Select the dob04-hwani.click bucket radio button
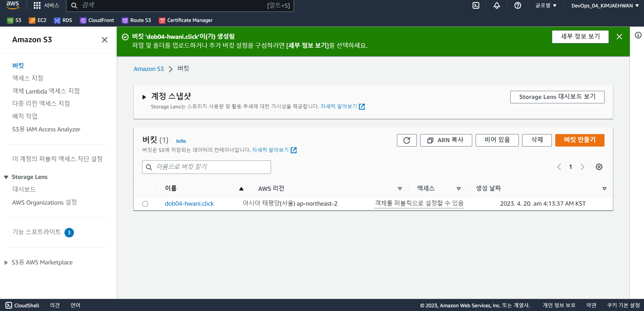 (145, 204)
